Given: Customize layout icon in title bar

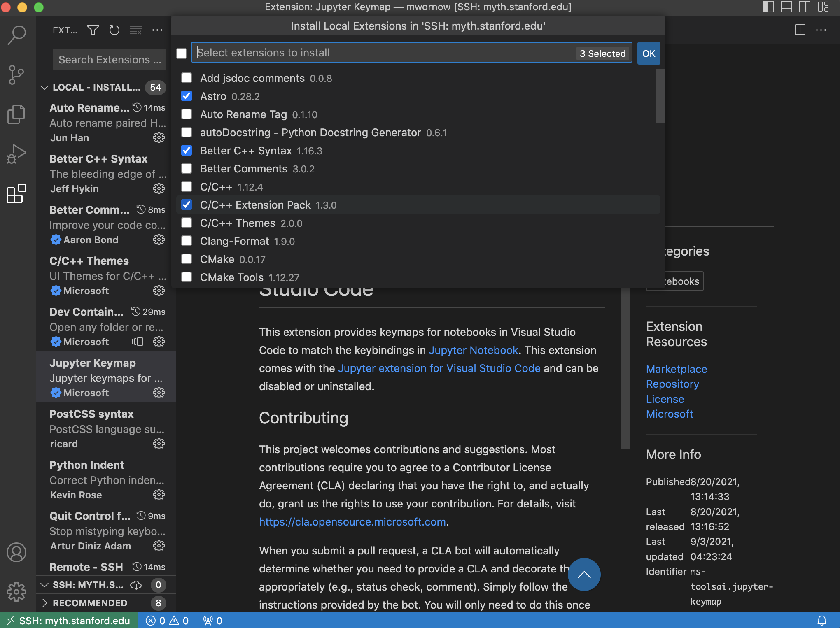Looking at the screenshot, I should click(823, 7).
